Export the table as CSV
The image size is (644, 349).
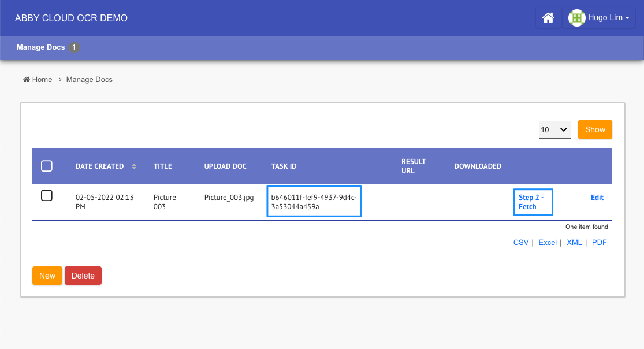point(520,243)
